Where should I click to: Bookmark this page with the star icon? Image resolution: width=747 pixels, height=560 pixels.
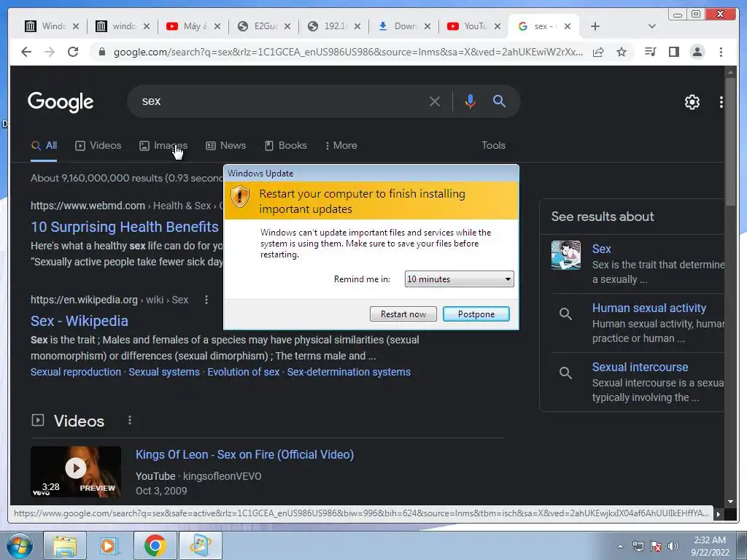(622, 52)
